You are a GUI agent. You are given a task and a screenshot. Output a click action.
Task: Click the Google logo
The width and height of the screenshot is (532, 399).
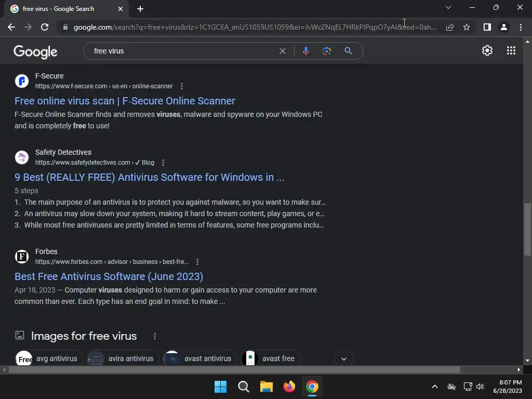(35, 52)
